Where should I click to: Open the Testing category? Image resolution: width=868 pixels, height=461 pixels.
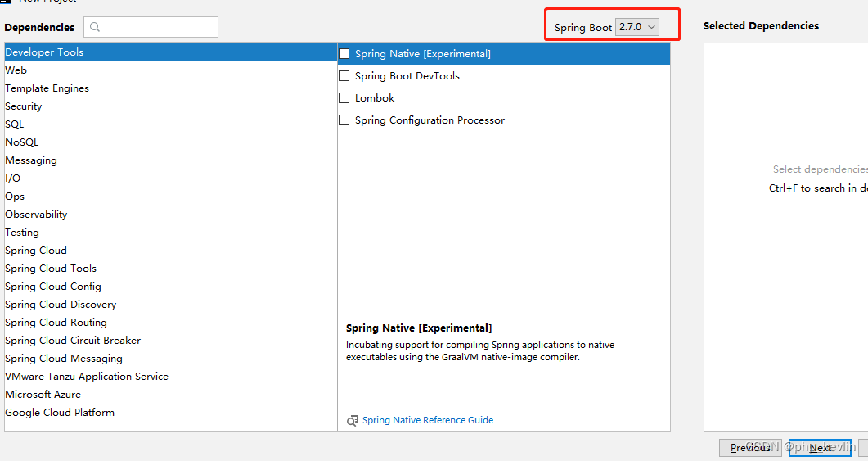tap(170, 233)
